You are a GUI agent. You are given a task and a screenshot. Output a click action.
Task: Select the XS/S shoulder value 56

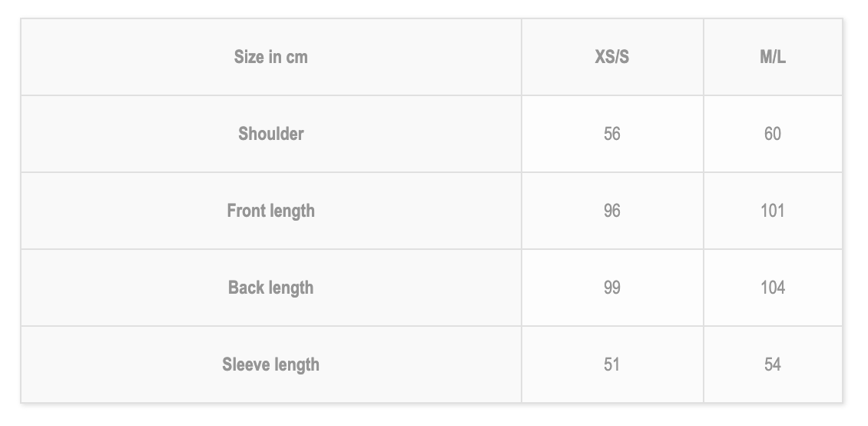click(611, 134)
